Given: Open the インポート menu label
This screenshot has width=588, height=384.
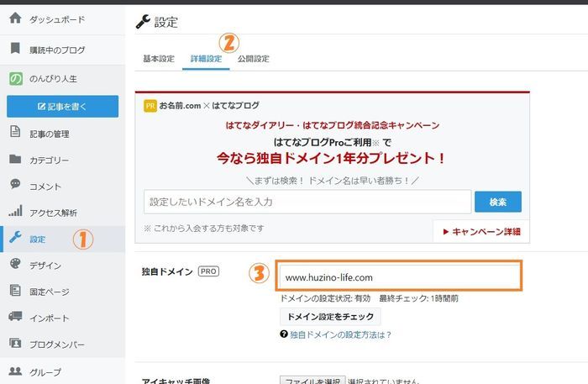Looking at the screenshot, I should point(50,318).
